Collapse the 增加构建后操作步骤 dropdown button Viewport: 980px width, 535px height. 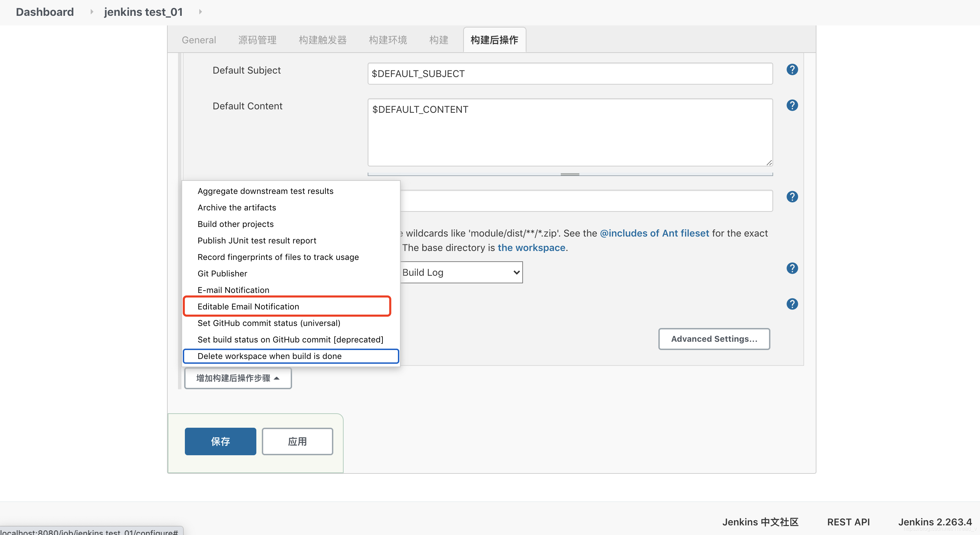[238, 378]
